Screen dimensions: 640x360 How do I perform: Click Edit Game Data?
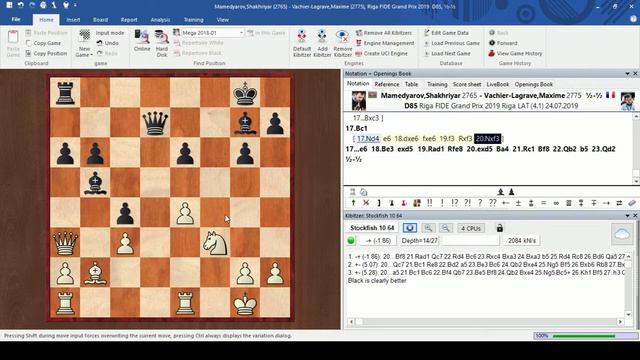(x=446, y=33)
